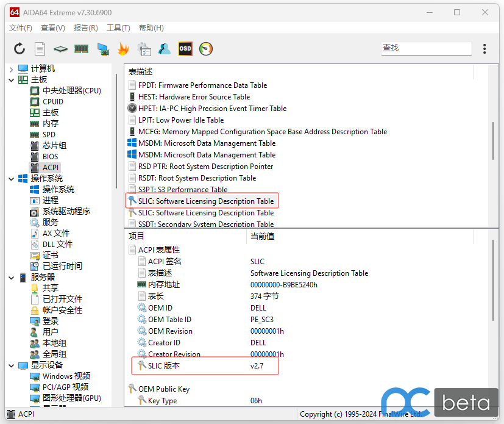
Task: Select the 证书 tree item
Action: click(x=44, y=256)
